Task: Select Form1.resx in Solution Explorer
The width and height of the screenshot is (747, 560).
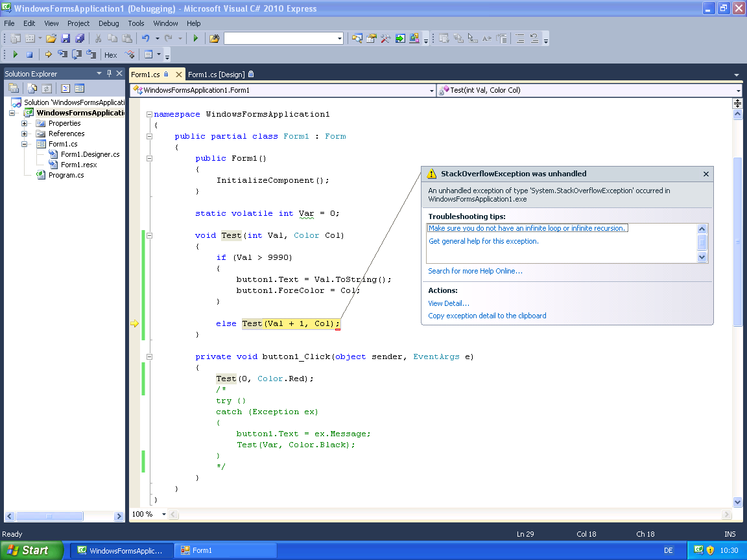Action: [x=78, y=165]
